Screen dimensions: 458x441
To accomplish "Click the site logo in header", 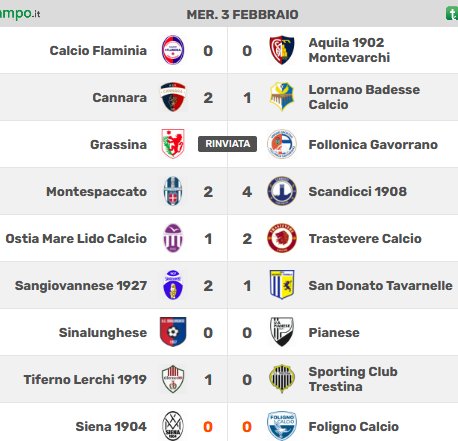I will coord(20,14).
